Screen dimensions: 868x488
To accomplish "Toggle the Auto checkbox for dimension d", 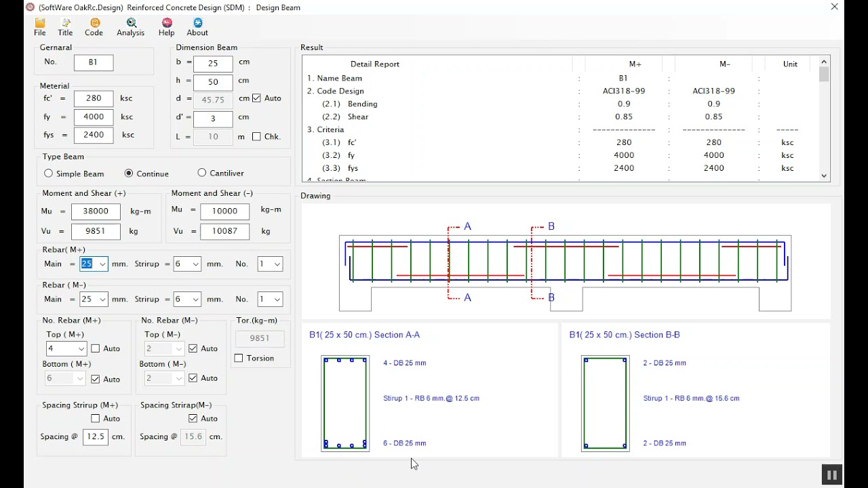I will [256, 98].
